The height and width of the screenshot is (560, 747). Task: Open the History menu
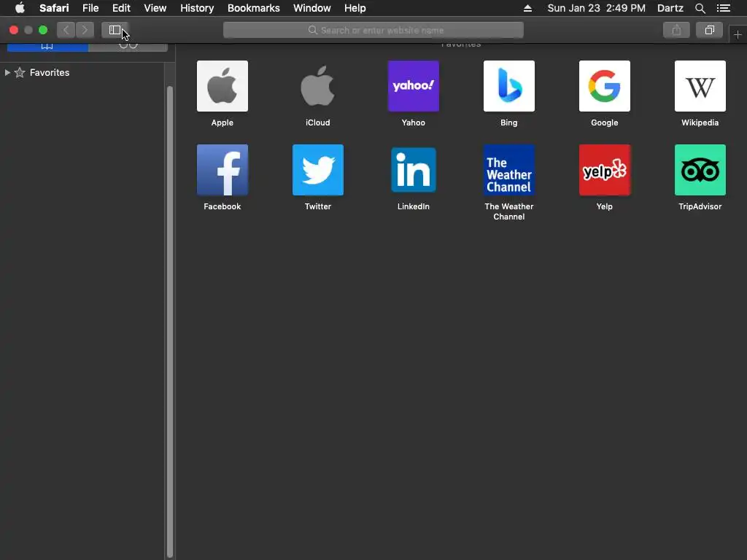(x=197, y=8)
